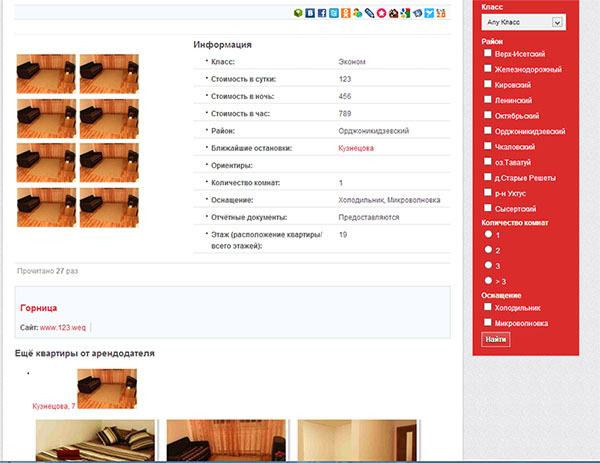
Task: Open the Горница landlord link
Action: point(37,308)
